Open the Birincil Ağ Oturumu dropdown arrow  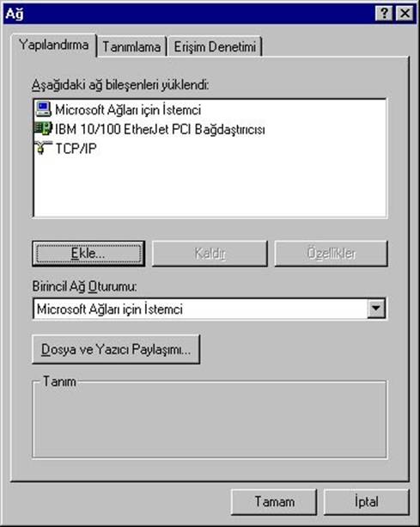pyautogui.click(x=375, y=308)
